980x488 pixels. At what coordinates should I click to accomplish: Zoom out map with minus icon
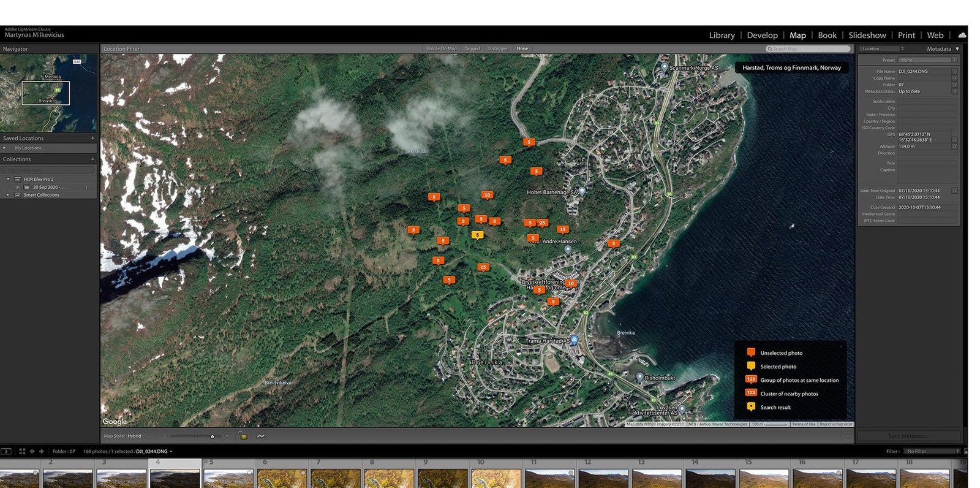point(165,437)
